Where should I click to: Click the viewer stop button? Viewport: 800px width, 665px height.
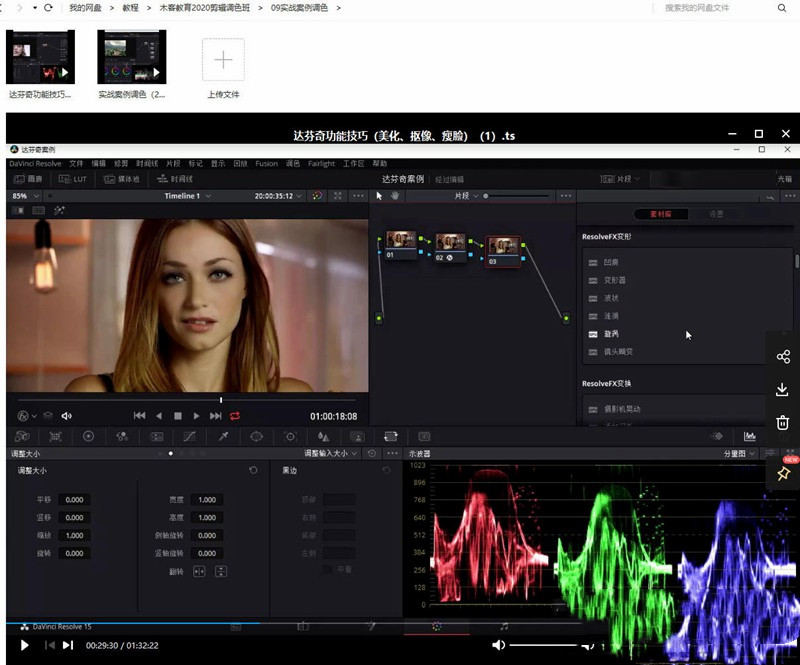[x=178, y=416]
